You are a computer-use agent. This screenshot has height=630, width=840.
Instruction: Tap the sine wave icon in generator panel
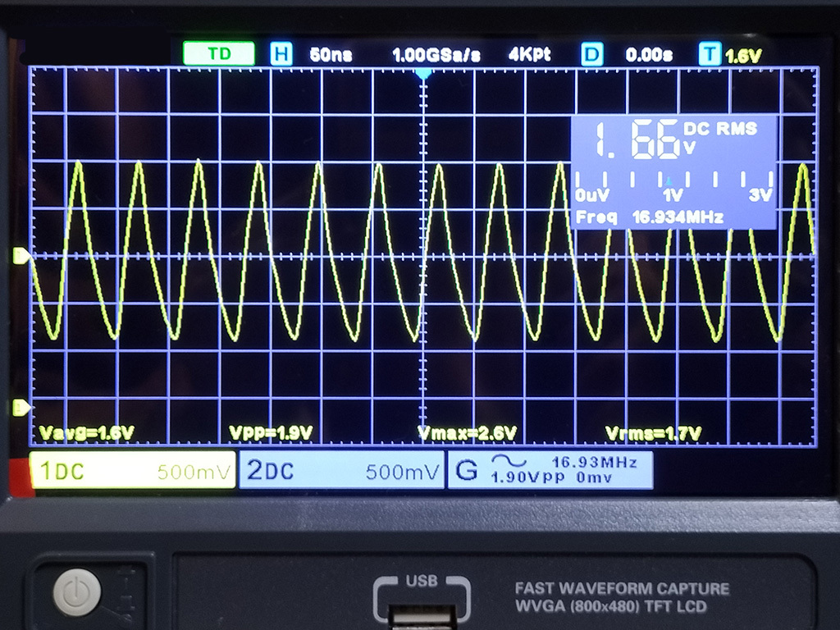coord(509,461)
